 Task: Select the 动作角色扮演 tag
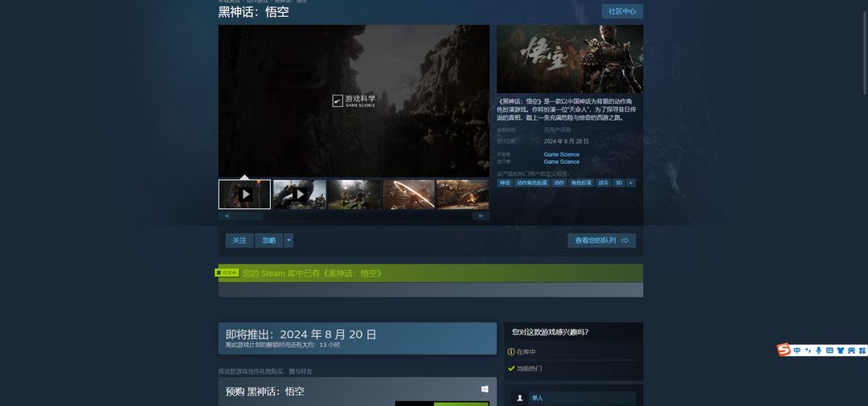click(532, 182)
